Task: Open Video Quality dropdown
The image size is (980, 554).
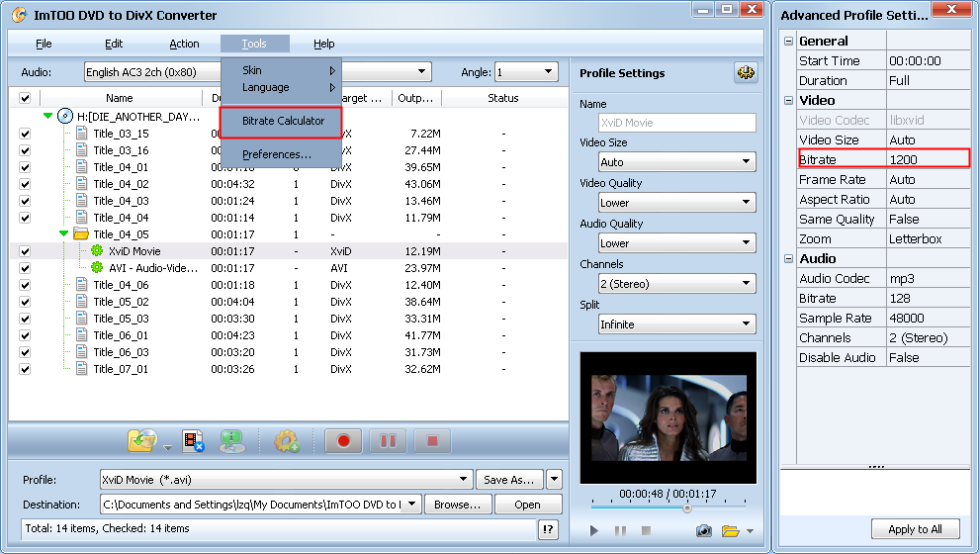Action: [676, 203]
